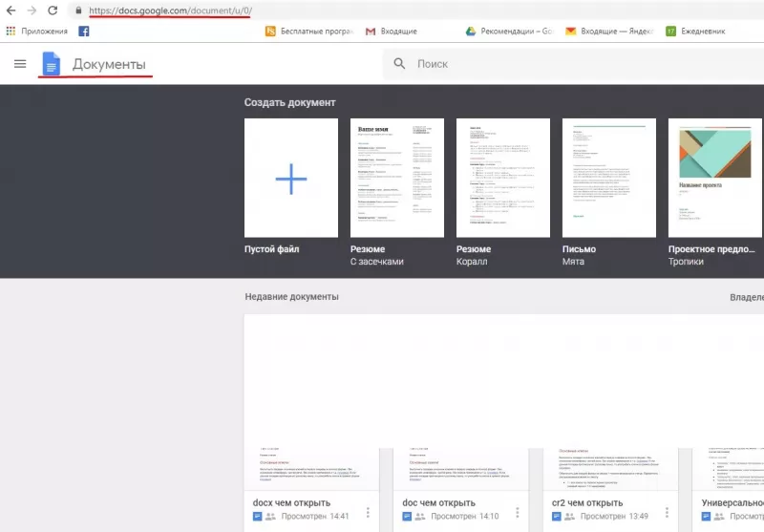Open more options for cr2 чем открыть
Image resolution: width=764 pixels, height=532 pixels.
[x=667, y=512]
